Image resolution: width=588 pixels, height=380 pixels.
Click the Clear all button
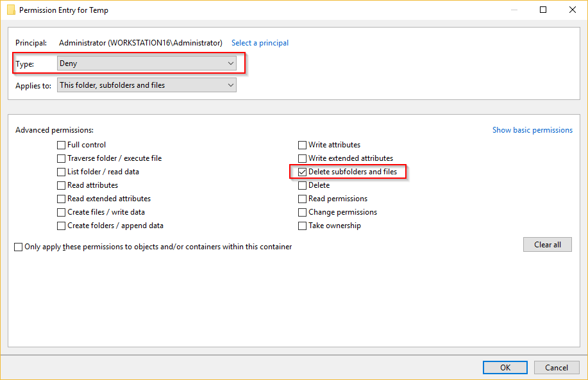548,244
